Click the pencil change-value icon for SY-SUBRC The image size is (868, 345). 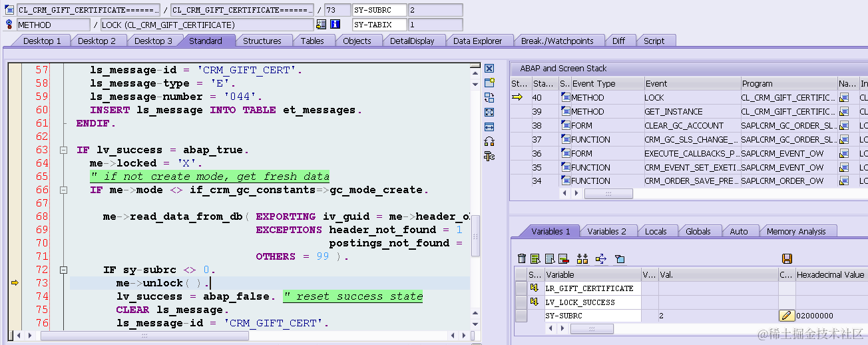[787, 316]
